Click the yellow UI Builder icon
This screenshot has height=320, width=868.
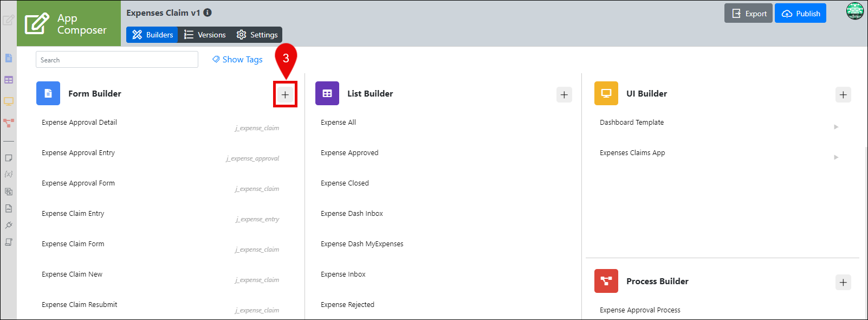pos(606,93)
